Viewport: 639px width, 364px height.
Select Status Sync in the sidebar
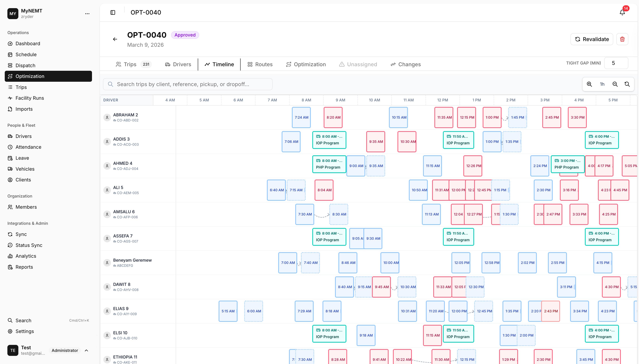(x=29, y=245)
